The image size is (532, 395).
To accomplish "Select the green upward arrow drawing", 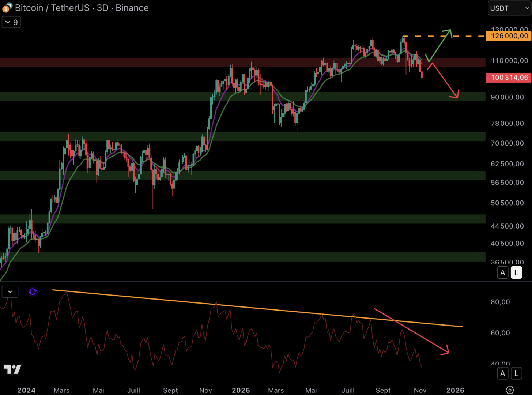I will point(439,45).
